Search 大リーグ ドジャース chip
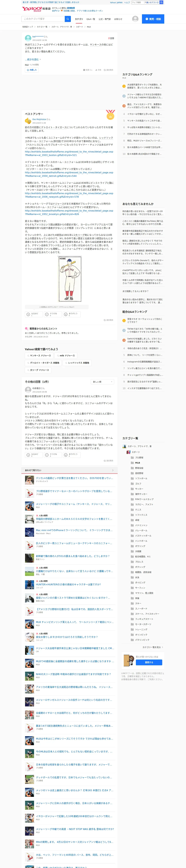 point(38,370)
